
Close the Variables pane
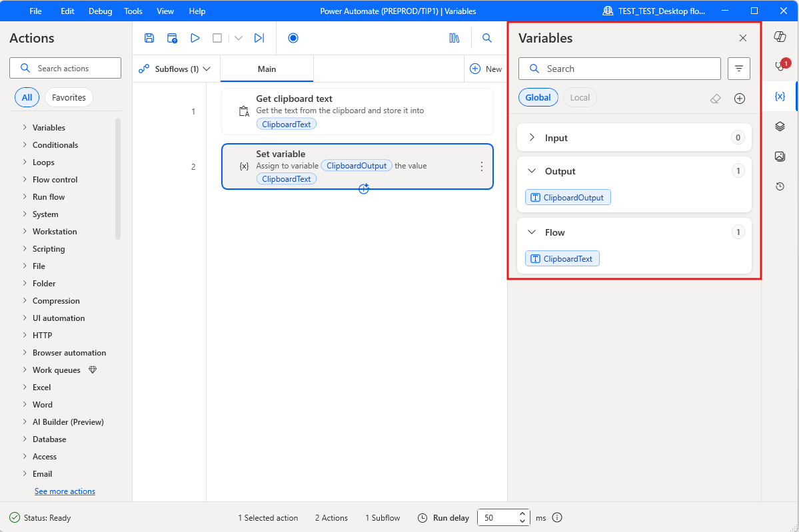coord(743,38)
